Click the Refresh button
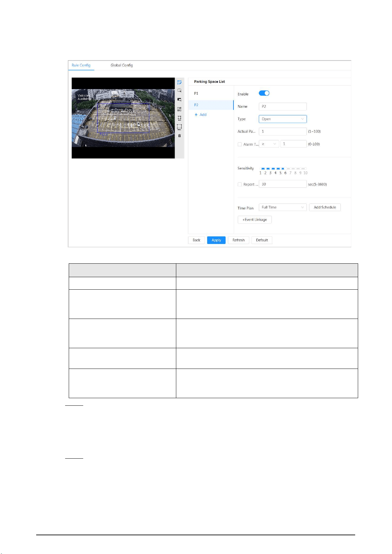 click(238, 240)
